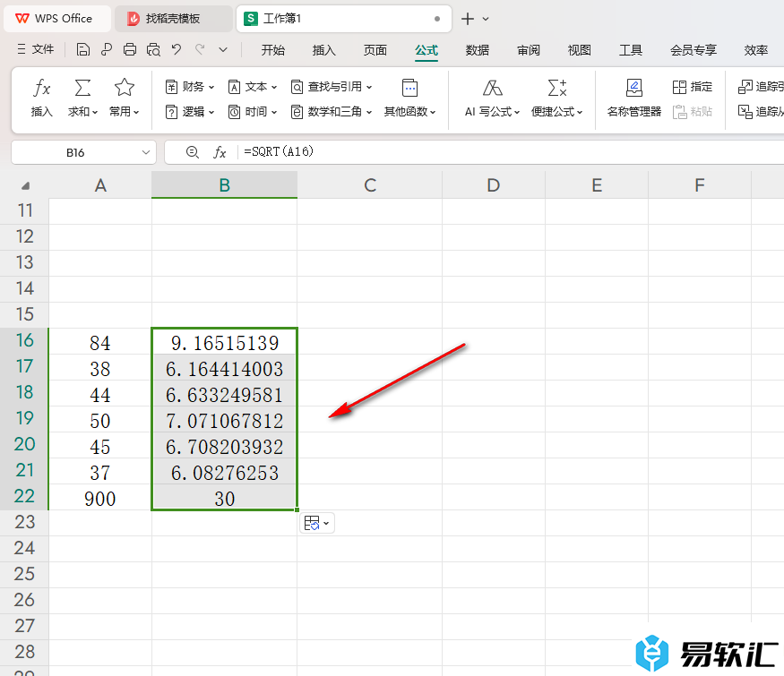Expand the quick access toolbar chevron
Screen dimensions: 784x676
click(x=223, y=49)
